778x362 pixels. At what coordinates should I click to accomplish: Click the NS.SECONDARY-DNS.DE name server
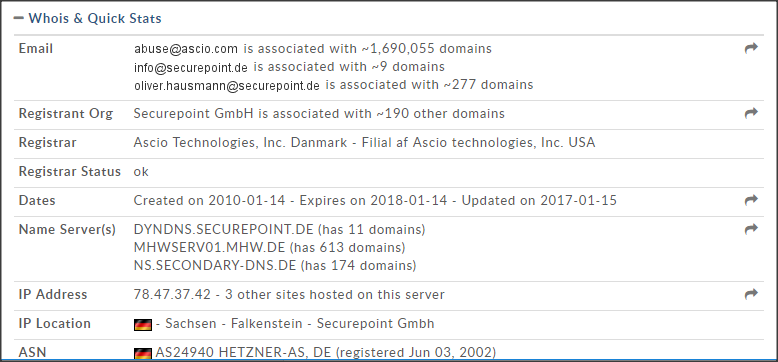click(x=215, y=265)
